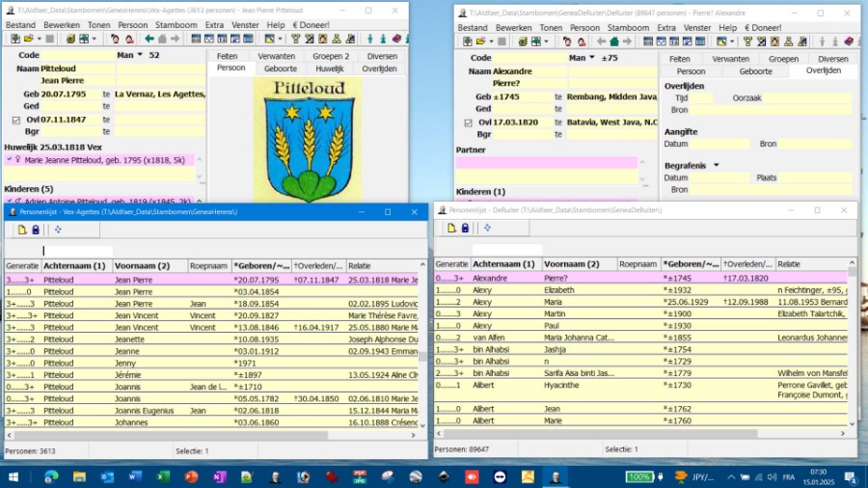Open Excel from the Windows taskbar
This screenshot has width=868, height=488.
pos(162,477)
